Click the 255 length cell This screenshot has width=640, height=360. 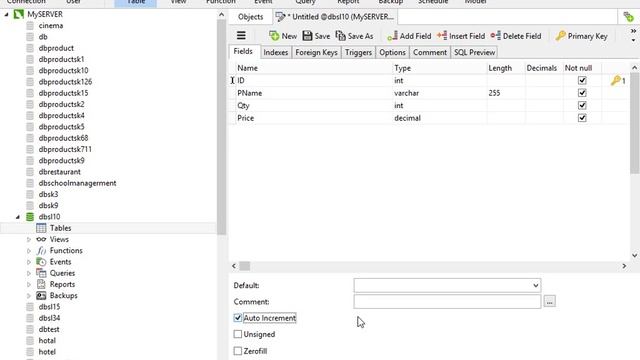click(x=506, y=93)
